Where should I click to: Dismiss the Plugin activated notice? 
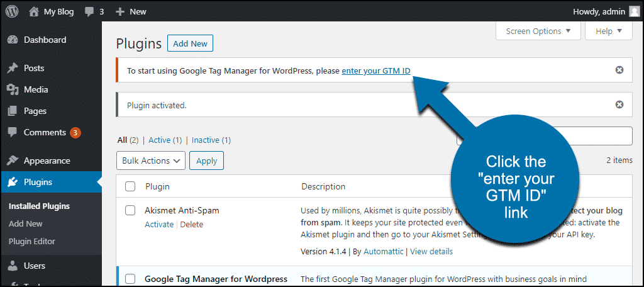[619, 105]
